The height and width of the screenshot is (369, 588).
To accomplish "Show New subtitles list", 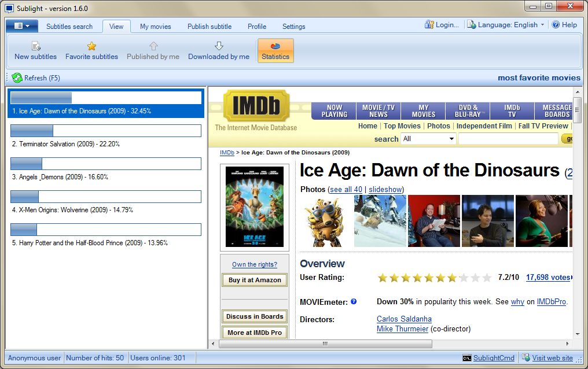I will [36, 51].
